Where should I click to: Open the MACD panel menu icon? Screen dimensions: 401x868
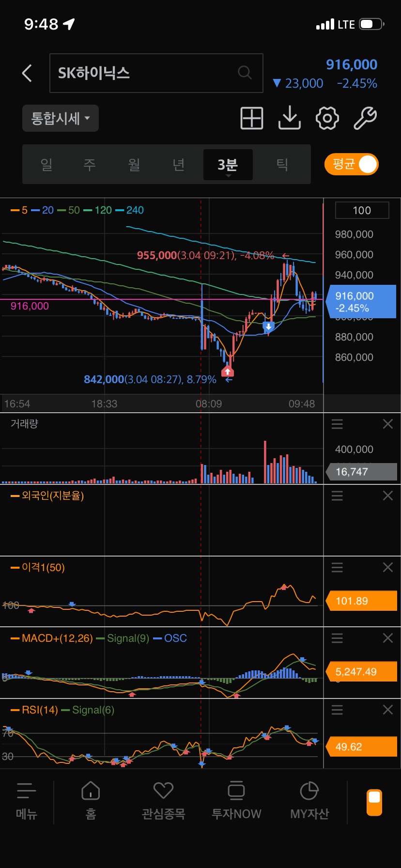pos(337,638)
